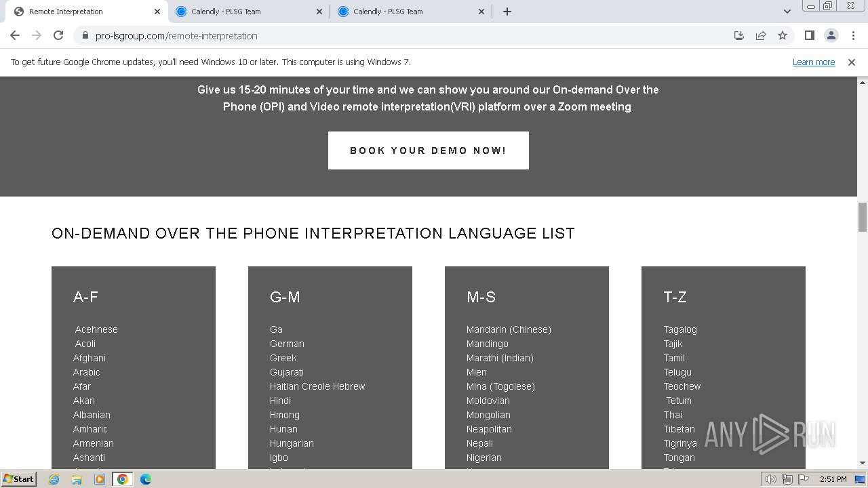Open Windows Media Player from taskbar
Screen dimensions: 868x488
tap(100, 479)
